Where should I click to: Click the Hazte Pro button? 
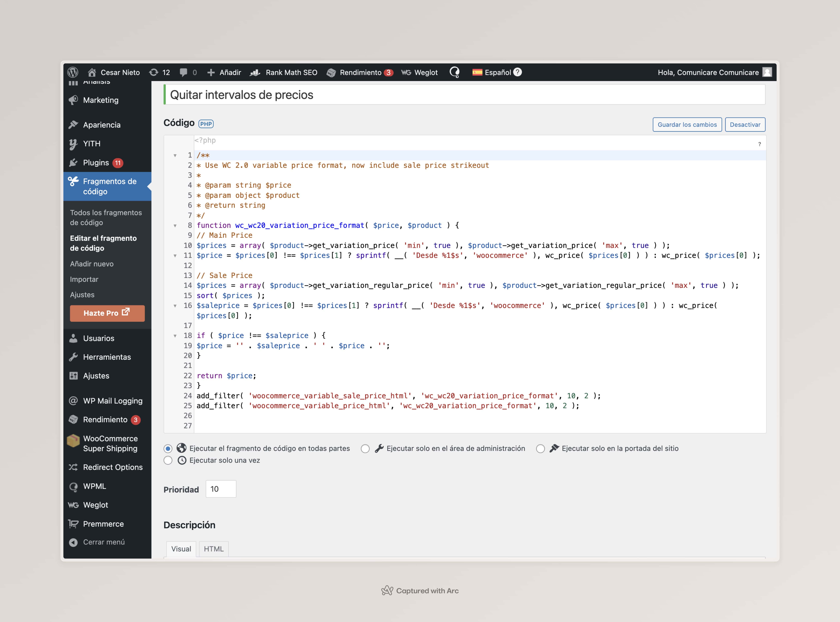(107, 313)
